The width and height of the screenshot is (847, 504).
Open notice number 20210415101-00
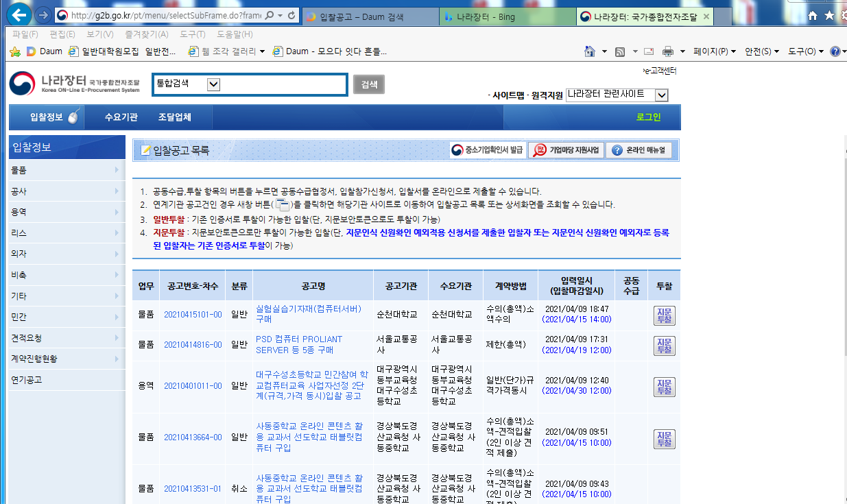point(193,314)
